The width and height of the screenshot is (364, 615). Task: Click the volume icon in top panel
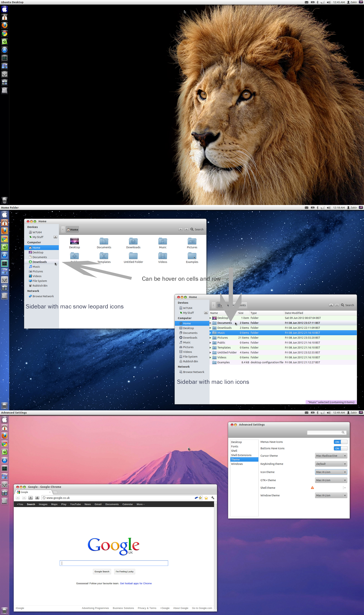coord(328,2)
